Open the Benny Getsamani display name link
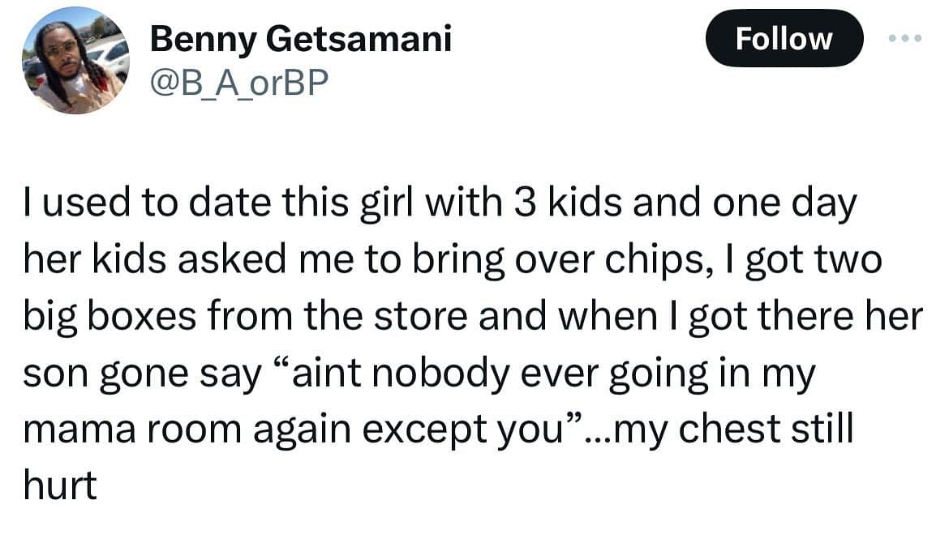Image resolution: width=949 pixels, height=560 pixels. pos(301,38)
